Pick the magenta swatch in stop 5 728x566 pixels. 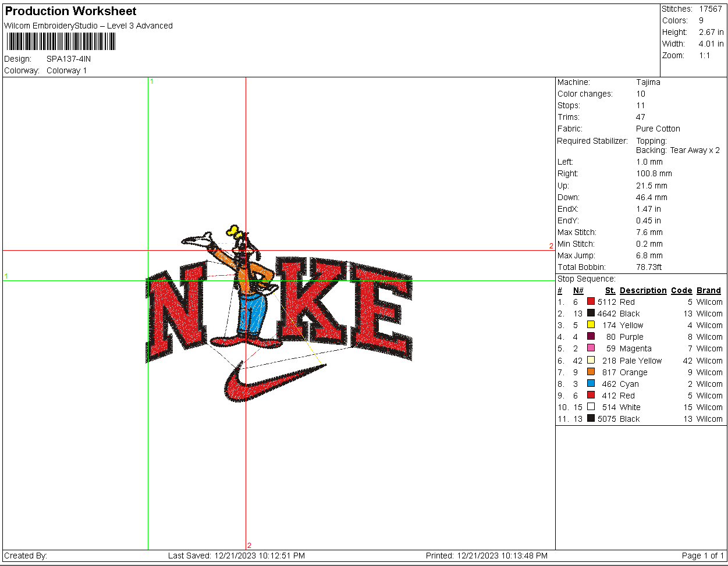pos(591,348)
